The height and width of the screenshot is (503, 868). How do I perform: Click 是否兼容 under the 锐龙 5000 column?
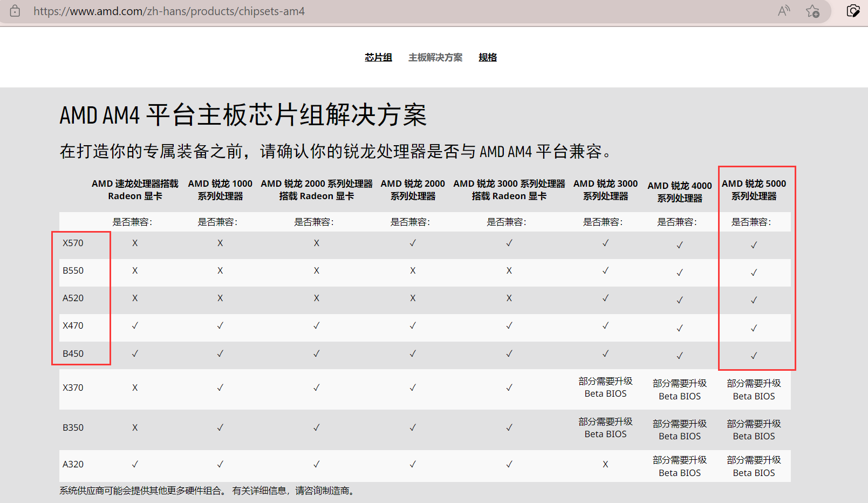751,222
